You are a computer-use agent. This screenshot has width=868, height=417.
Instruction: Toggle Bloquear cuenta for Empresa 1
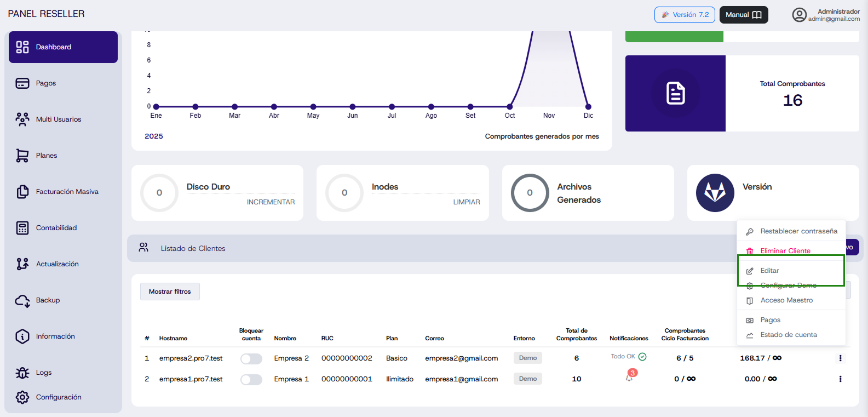251,379
